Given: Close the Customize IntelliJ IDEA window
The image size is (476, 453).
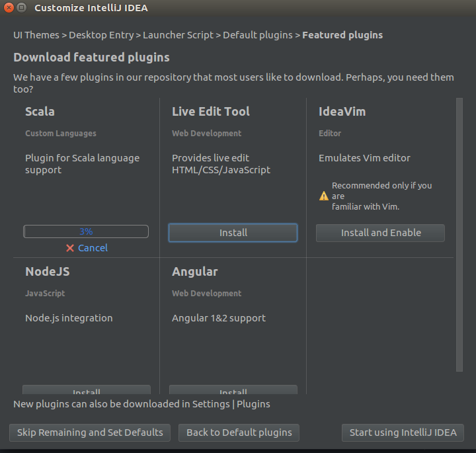Looking at the screenshot, I should point(9,7).
